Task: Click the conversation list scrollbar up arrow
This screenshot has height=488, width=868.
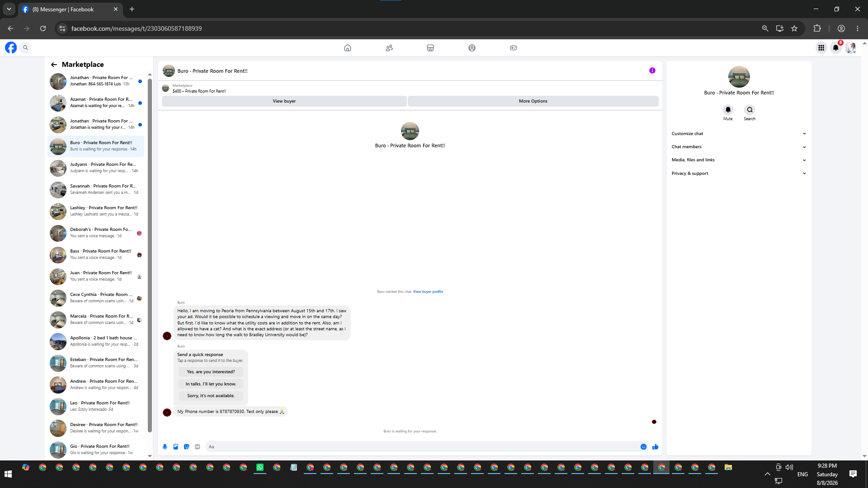Action: click(150, 75)
